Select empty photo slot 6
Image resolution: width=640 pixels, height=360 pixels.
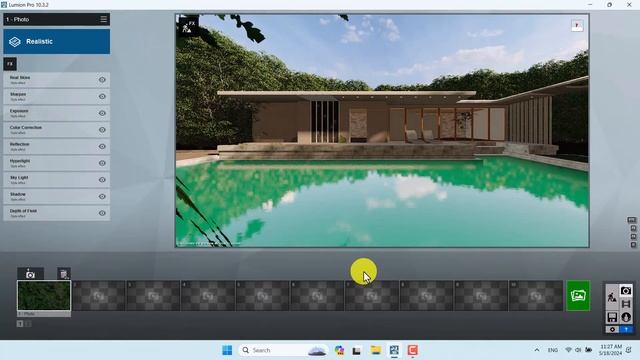click(318, 296)
